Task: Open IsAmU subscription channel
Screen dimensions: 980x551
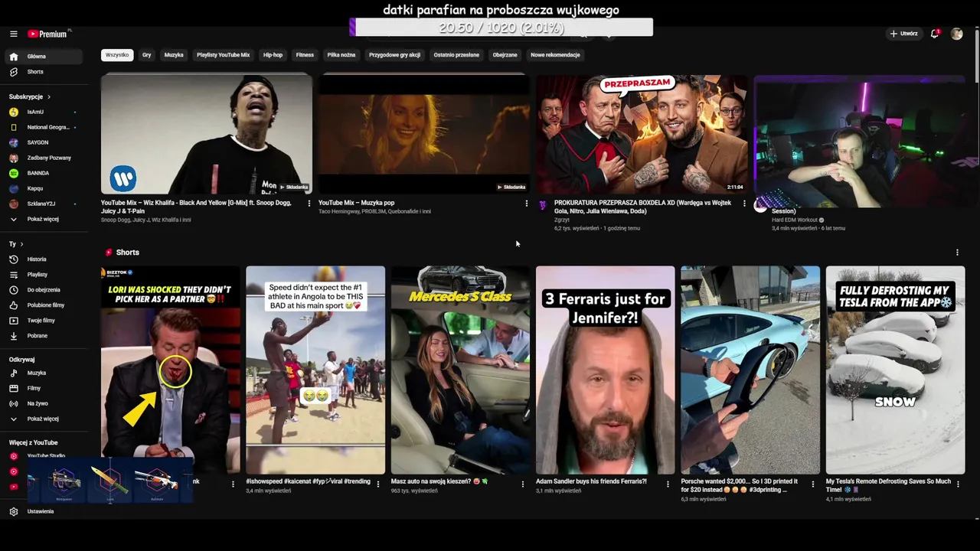Action: (x=45, y=112)
